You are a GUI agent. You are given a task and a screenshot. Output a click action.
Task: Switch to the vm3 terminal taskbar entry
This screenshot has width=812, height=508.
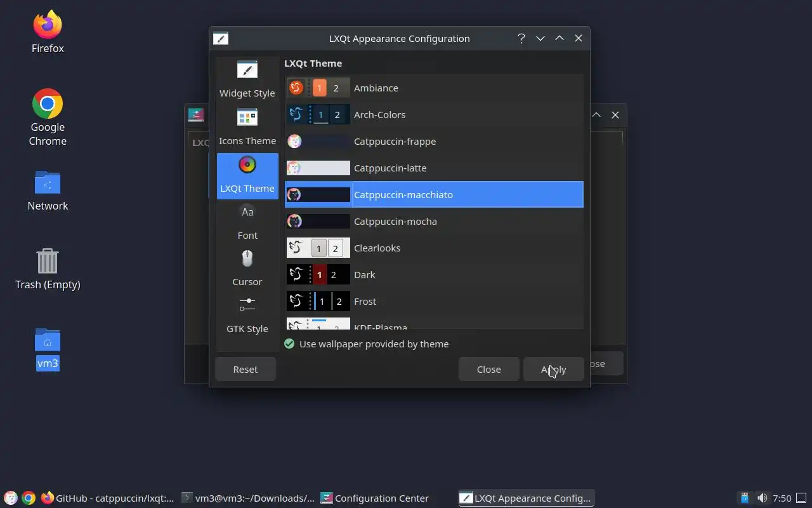point(247,498)
